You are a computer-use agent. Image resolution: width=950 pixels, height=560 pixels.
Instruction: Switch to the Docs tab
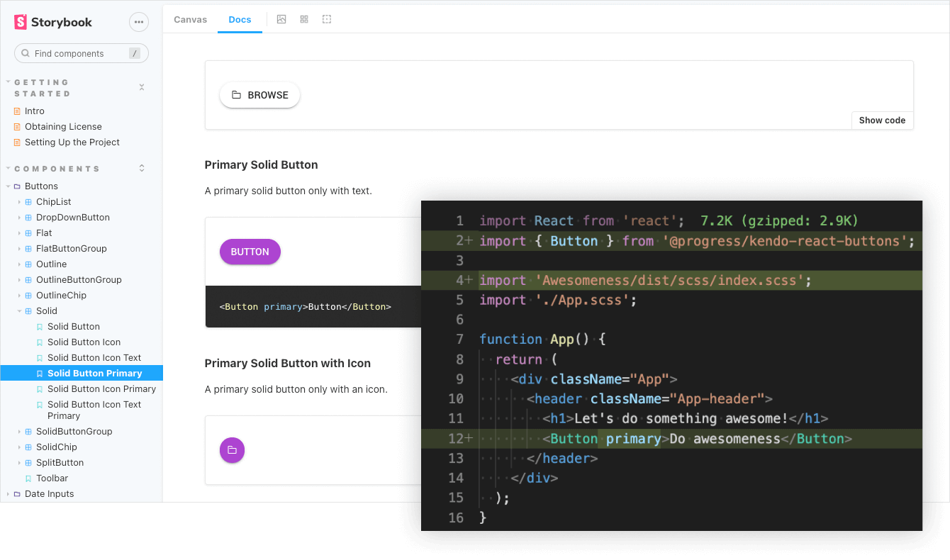240,19
